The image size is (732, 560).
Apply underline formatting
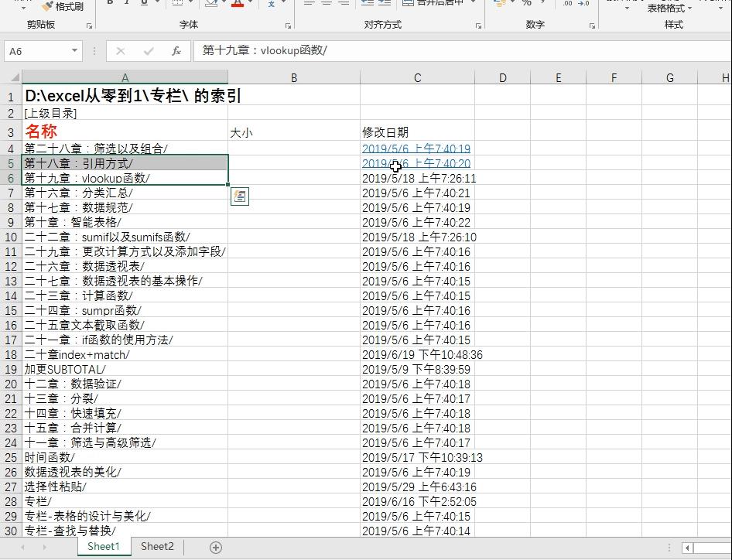[x=142, y=5]
